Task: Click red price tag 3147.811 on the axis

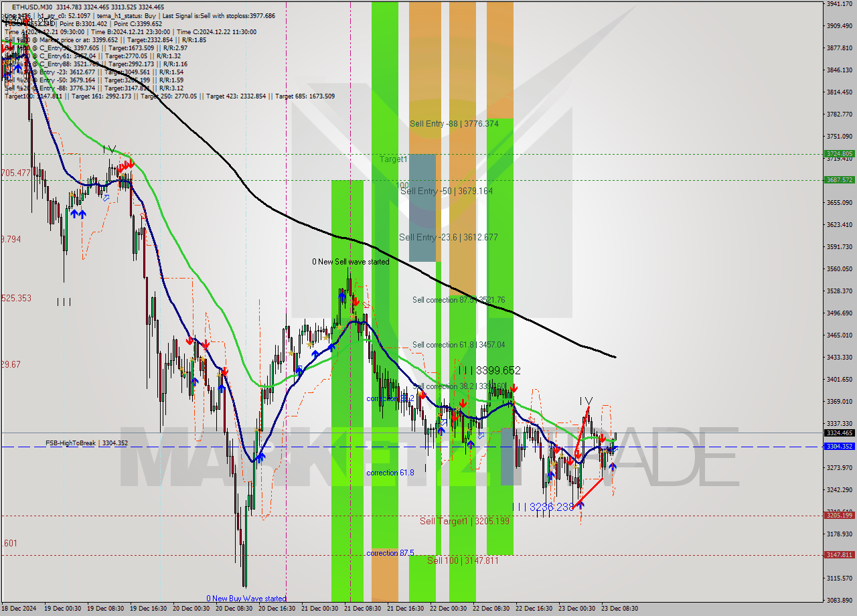Action: click(840, 555)
